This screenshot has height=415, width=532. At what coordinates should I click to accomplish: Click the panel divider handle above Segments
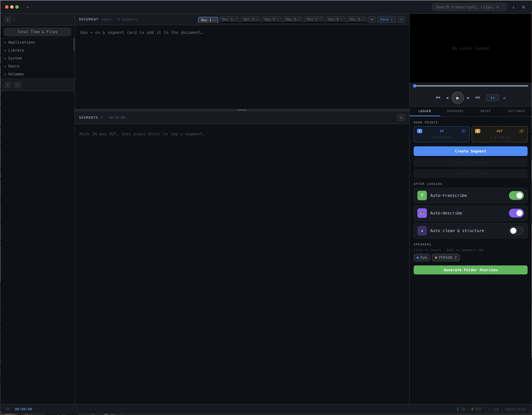tap(242, 110)
